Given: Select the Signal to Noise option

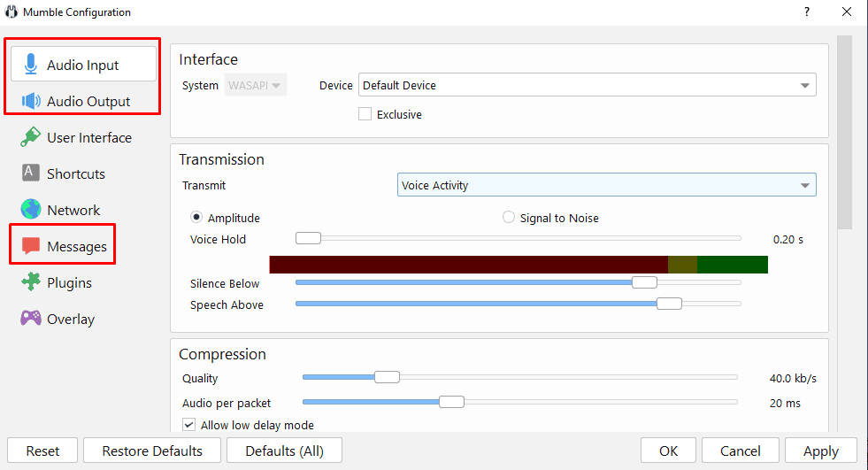Looking at the screenshot, I should pyautogui.click(x=508, y=217).
